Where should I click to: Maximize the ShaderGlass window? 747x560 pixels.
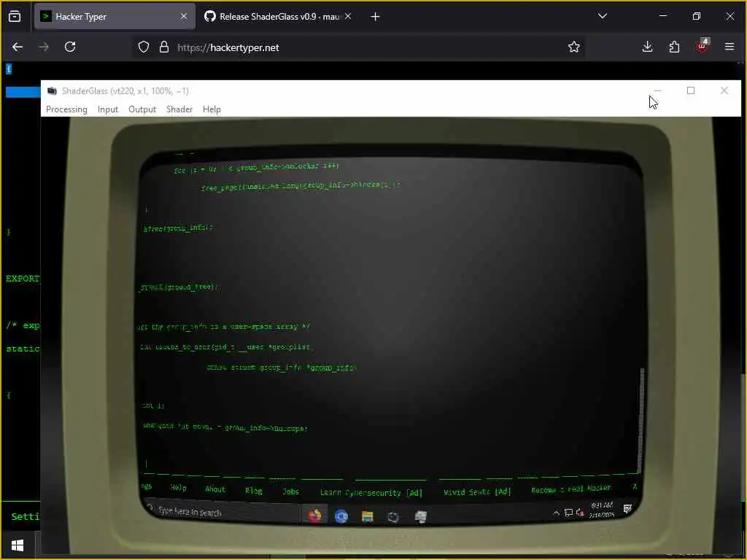691,90
